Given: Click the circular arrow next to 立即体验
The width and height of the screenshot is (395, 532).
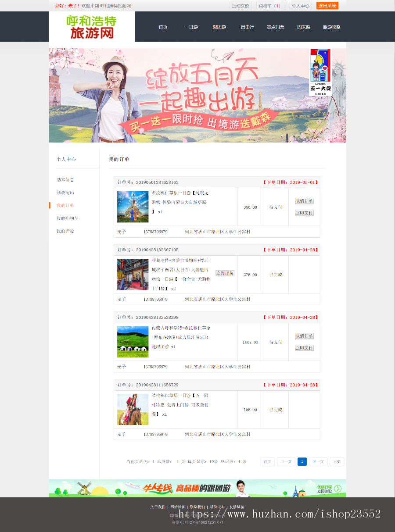Looking at the screenshot, I should point(337,488).
